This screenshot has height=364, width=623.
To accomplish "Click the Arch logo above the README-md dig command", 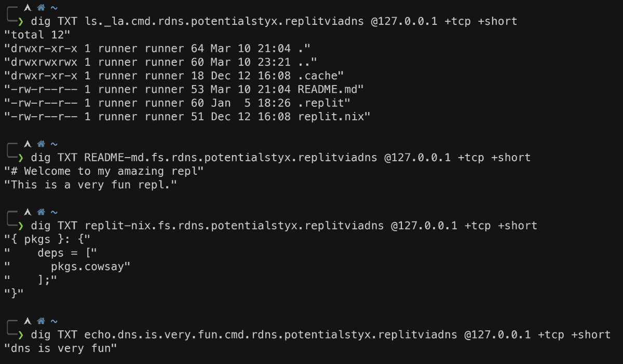I will coord(28,144).
